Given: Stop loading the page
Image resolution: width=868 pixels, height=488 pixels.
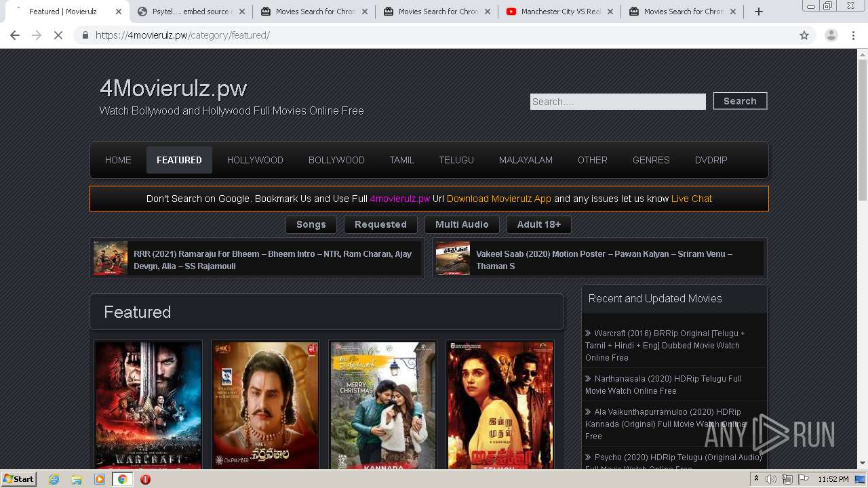Looking at the screenshot, I should click(58, 35).
